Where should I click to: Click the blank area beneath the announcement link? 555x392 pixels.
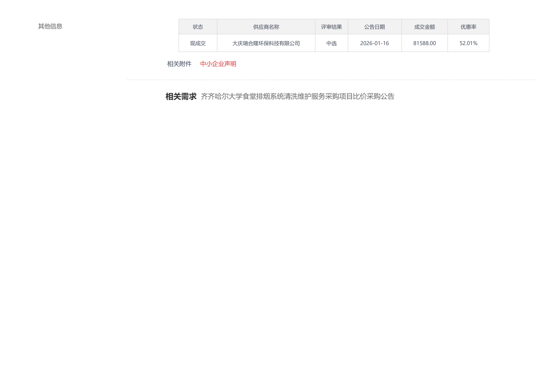(297, 163)
